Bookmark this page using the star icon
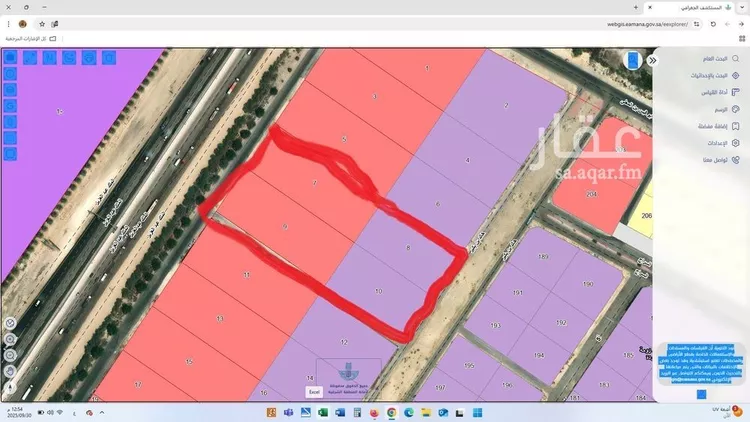Screen dimensions: 750x422 pyautogui.click(x=41, y=23)
